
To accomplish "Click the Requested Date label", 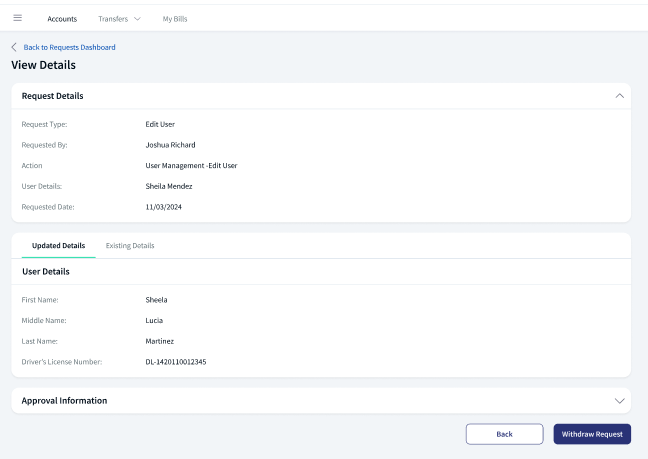I will pyautogui.click(x=48, y=207).
